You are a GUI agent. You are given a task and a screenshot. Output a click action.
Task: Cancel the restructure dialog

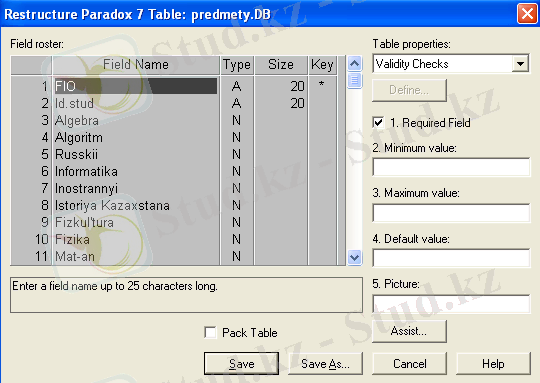pyautogui.click(x=409, y=364)
